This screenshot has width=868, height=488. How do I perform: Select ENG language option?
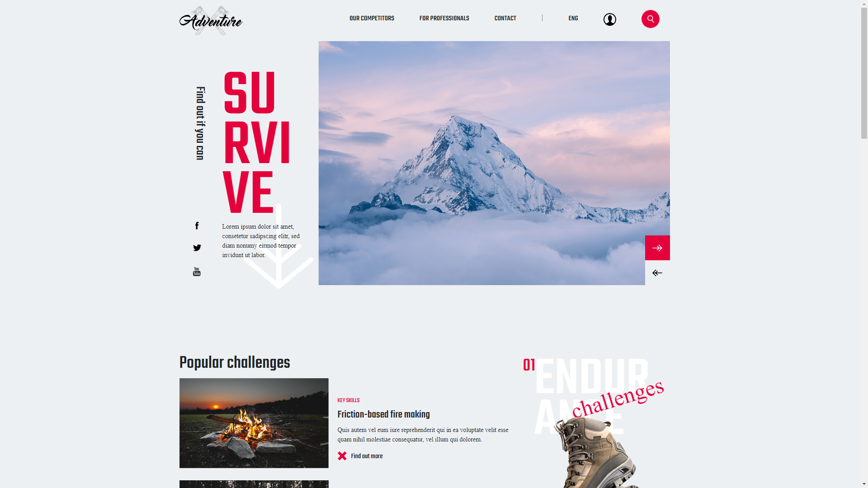click(x=573, y=18)
